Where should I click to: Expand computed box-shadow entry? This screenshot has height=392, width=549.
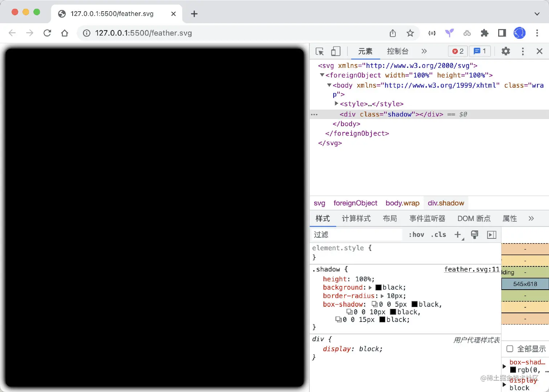[x=504, y=366]
